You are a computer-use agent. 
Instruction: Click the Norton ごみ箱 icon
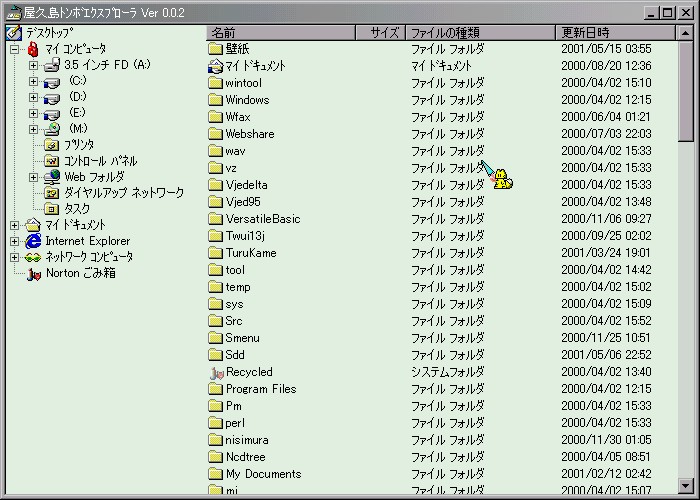[33, 274]
